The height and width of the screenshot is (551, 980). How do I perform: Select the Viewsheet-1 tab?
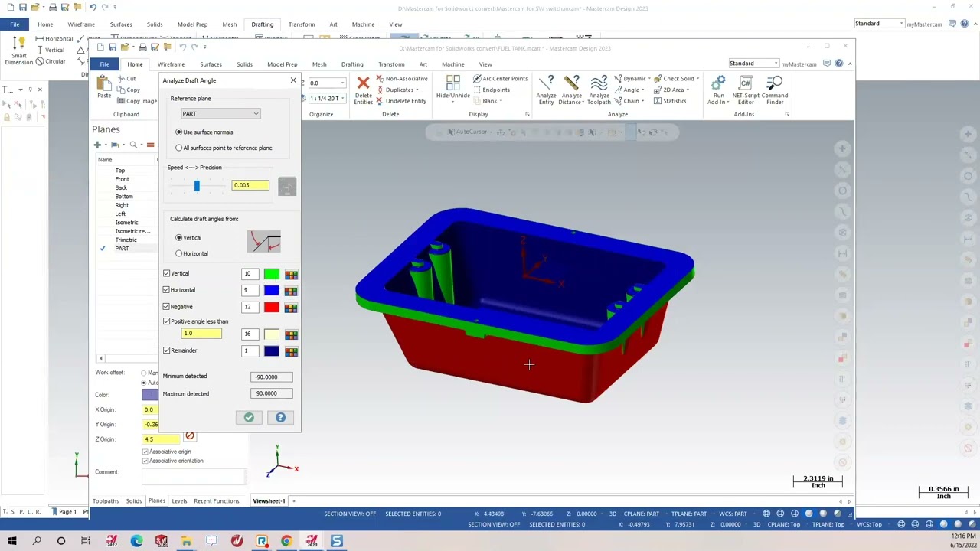click(269, 501)
